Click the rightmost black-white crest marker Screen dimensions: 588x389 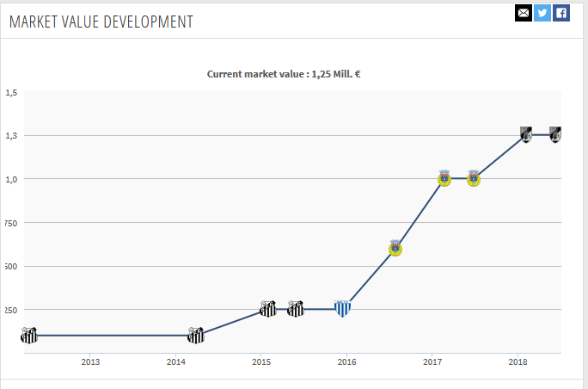(556, 134)
